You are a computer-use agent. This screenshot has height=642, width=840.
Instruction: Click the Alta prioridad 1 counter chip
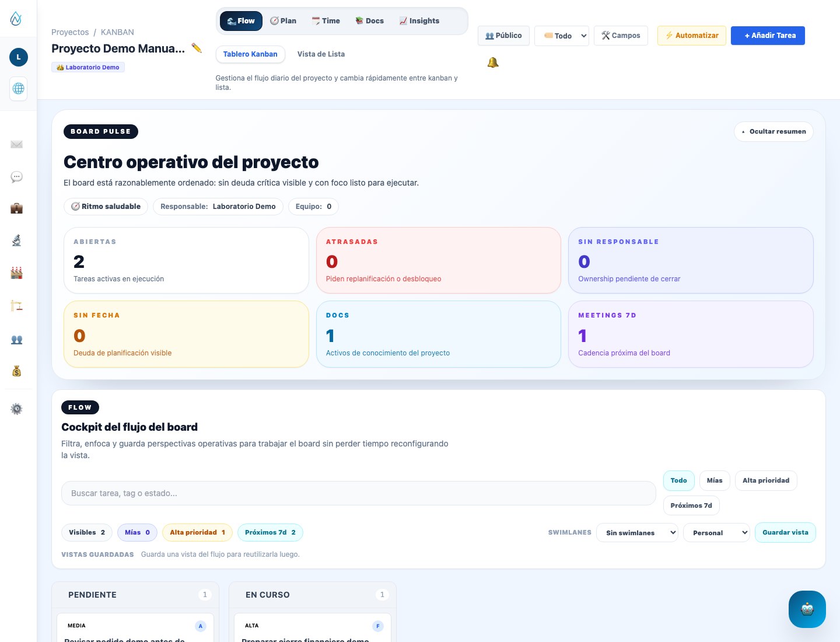pyautogui.click(x=198, y=532)
